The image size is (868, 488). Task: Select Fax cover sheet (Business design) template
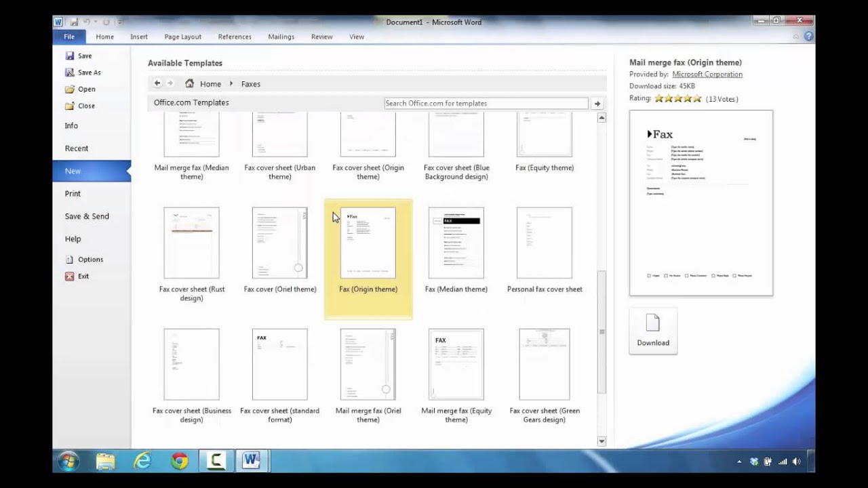pos(191,377)
